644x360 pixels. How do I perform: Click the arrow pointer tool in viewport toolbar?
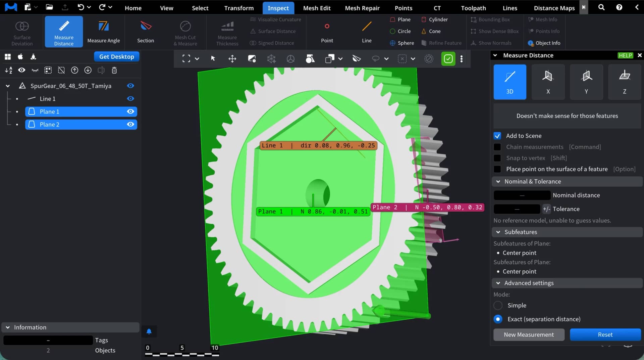pyautogui.click(x=213, y=59)
